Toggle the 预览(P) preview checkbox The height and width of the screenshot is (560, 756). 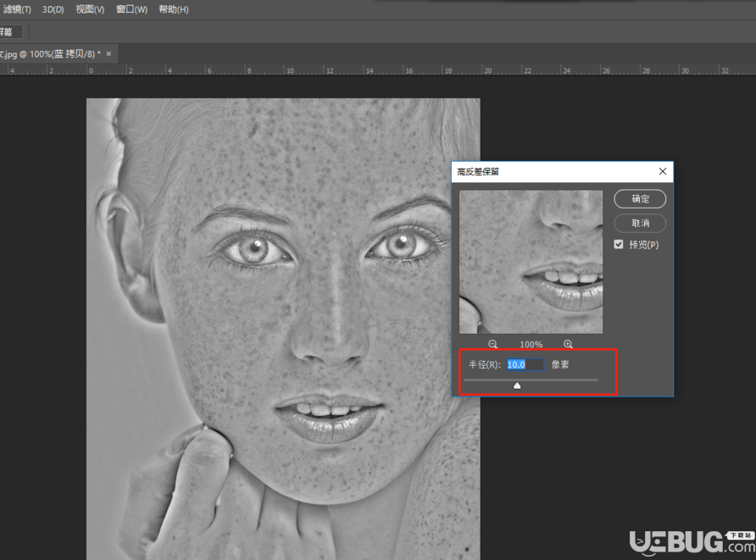pos(619,244)
